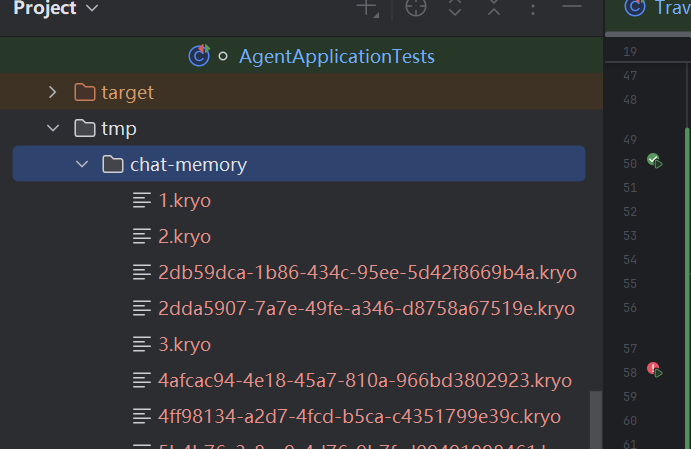The image size is (691, 449).
Task: Click the New File or Directory plus icon
Action: pyautogui.click(x=367, y=8)
